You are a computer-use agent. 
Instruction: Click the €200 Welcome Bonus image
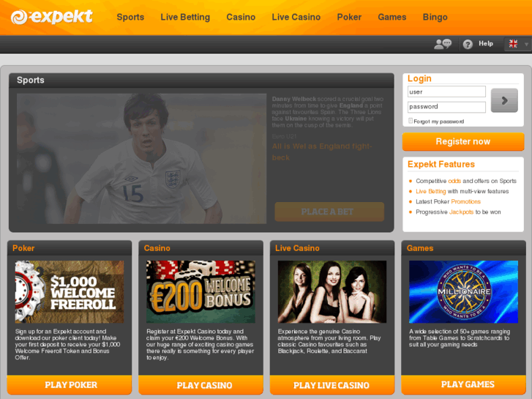click(201, 291)
